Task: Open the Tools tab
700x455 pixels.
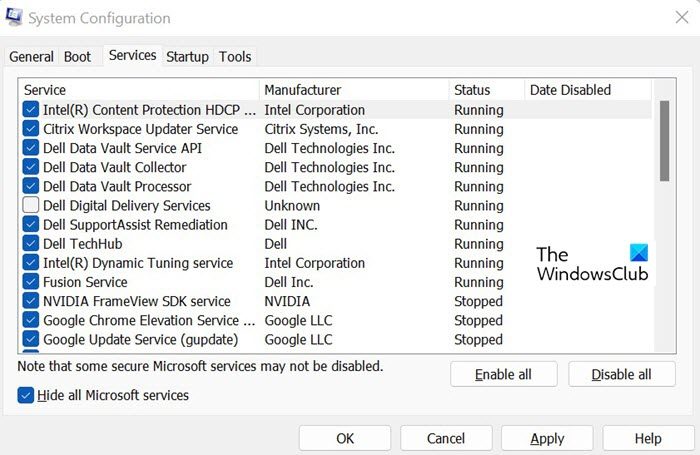Action: click(x=235, y=57)
